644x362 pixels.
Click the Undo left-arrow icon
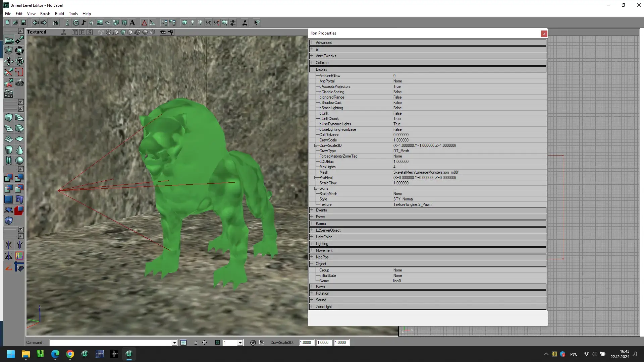coord(35,22)
